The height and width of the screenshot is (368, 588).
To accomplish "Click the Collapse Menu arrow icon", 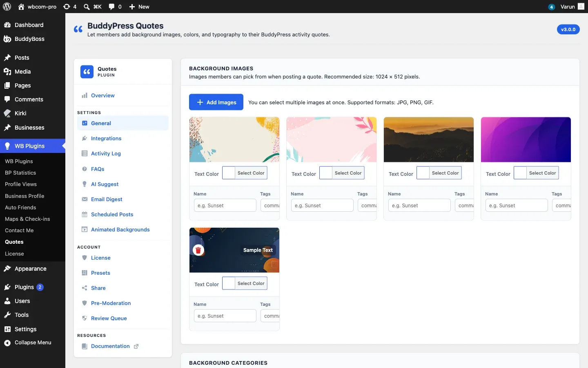I will (x=7, y=343).
